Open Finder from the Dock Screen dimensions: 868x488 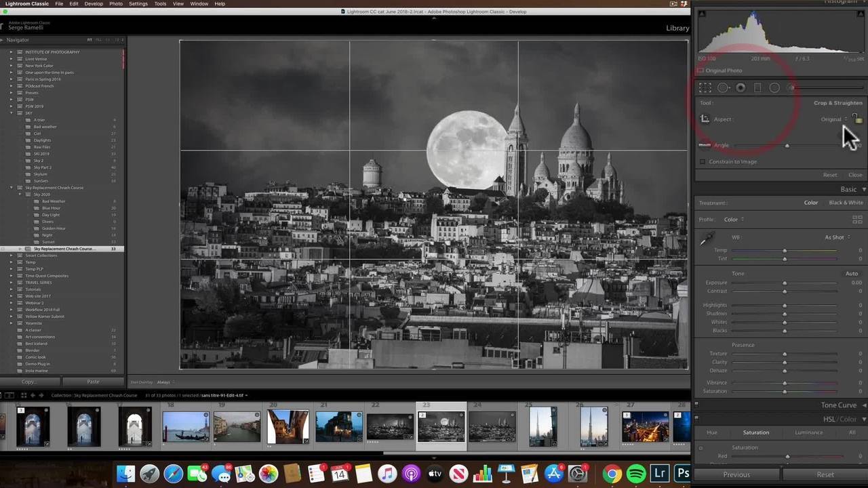pos(126,474)
